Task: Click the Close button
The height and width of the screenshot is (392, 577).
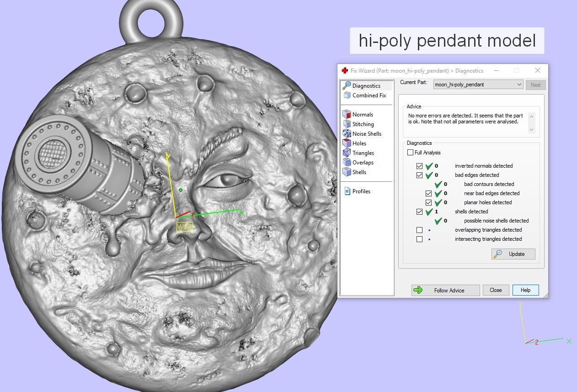Action: pyautogui.click(x=496, y=290)
